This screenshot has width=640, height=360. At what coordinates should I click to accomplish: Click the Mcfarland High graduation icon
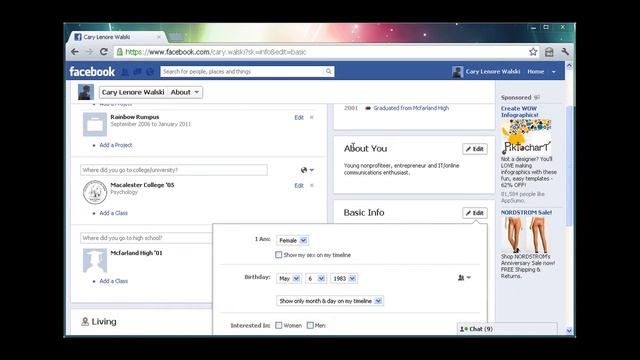[x=95, y=260]
